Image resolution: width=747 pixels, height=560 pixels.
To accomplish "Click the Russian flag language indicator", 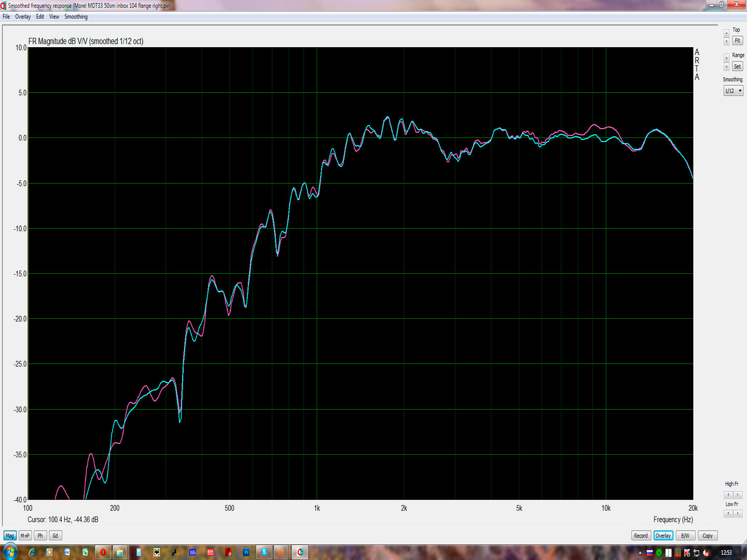I will tap(649, 553).
